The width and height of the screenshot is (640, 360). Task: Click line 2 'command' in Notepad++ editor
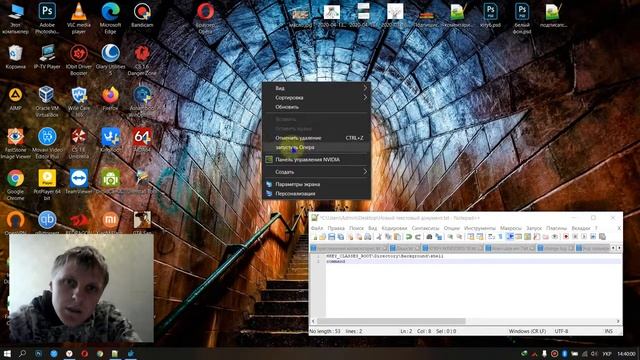[x=336, y=261]
